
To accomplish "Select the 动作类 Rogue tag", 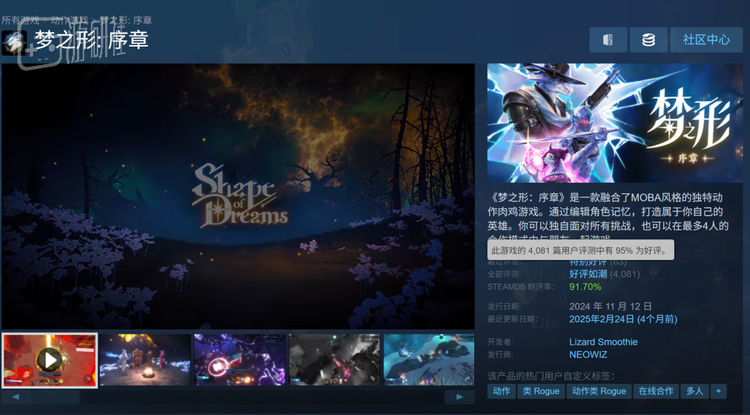I will tap(599, 391).
